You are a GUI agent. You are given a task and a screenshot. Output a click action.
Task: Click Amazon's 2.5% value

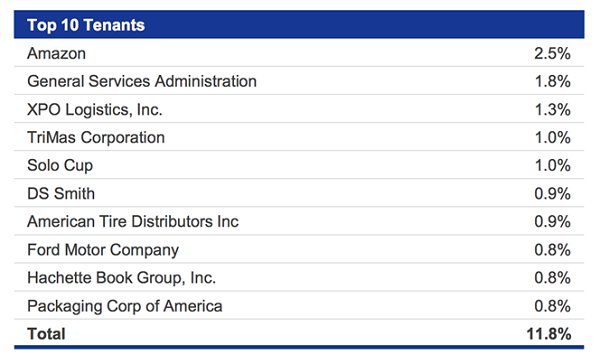click(x=552, y=53)
